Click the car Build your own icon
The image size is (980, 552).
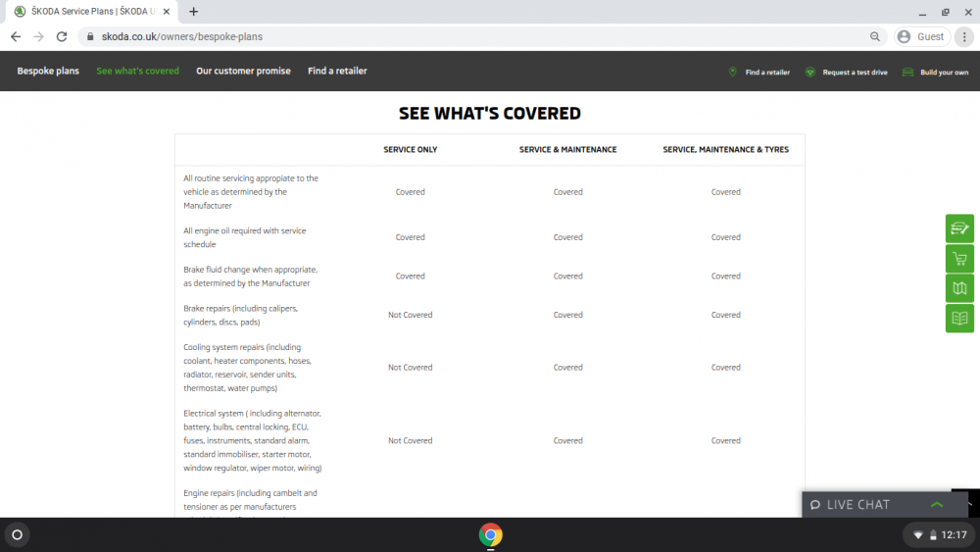[x=907, y=72]
